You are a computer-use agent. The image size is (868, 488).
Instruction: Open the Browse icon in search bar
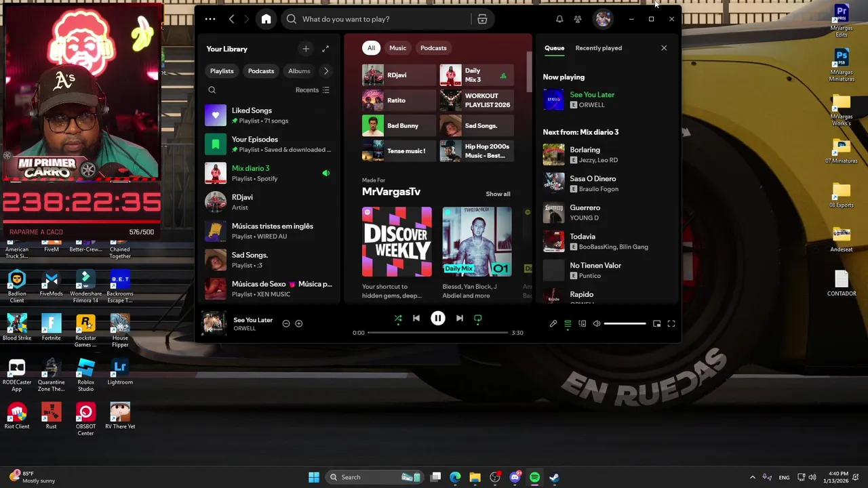pyautogui.click(x=482, y=19)
